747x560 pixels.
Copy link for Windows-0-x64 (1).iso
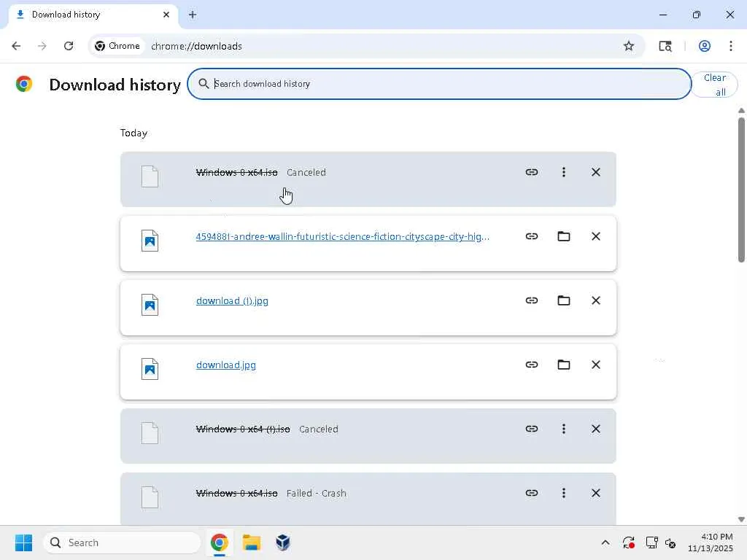[531, 429]
